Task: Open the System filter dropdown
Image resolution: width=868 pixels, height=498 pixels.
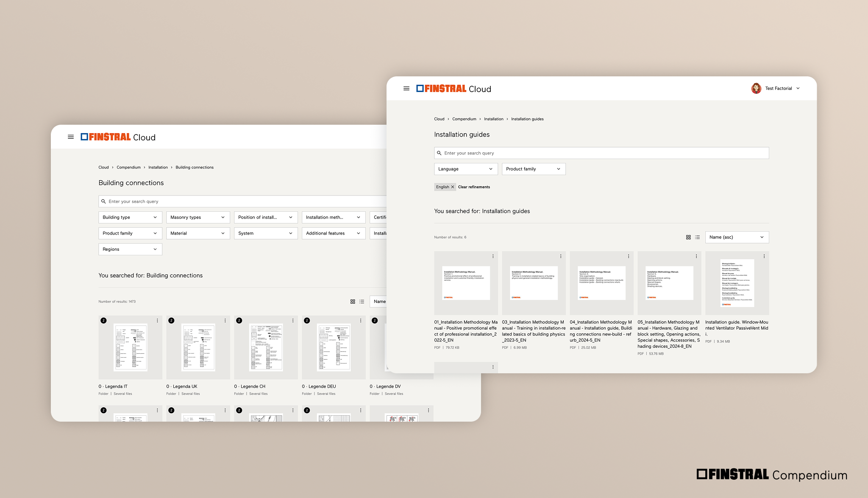Action: 266,233
